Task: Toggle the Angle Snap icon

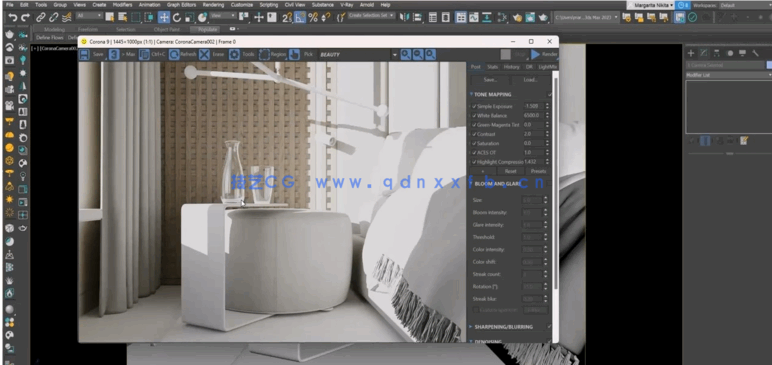Action: tap(300, 17)
